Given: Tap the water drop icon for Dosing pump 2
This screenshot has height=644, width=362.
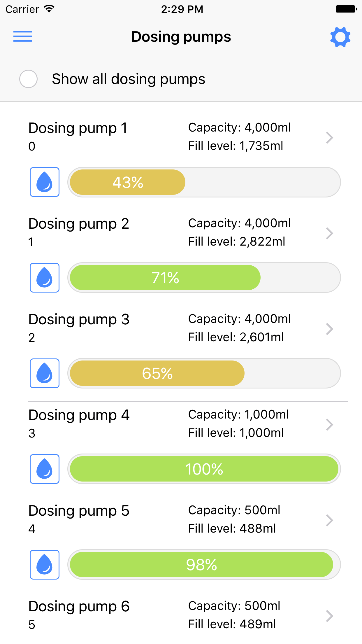Looking at the screenshot, I should pyautogui.click(x=45, y=278).
